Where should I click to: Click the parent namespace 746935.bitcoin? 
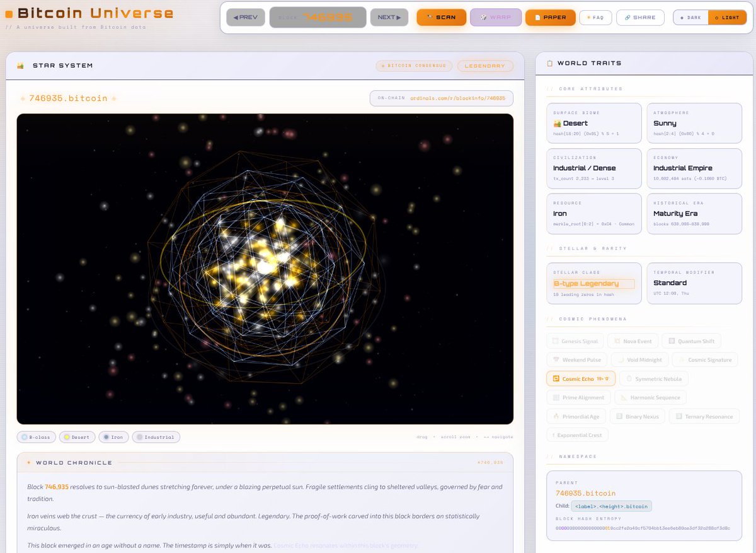tap(585, 493)
